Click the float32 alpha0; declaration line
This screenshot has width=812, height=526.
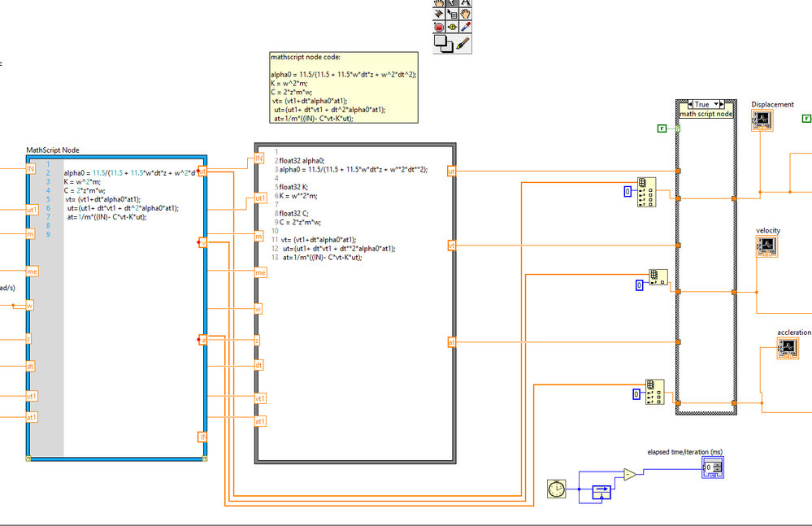click(x=302, y=160)
